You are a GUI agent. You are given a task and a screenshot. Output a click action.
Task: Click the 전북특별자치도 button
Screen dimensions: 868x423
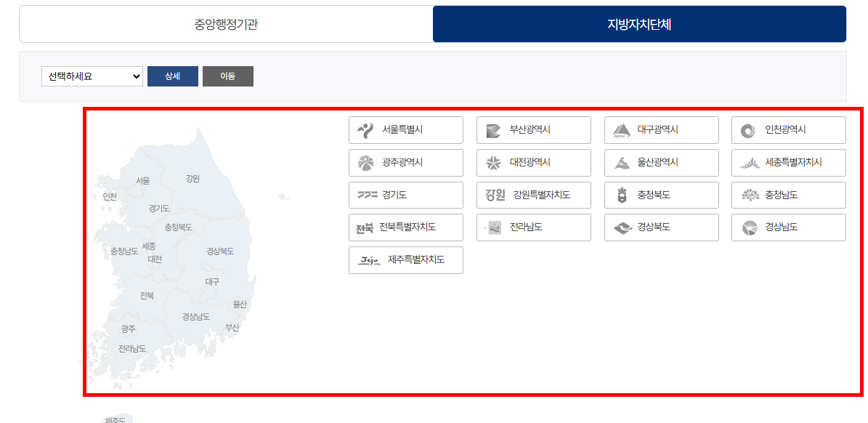coord(405,227)
